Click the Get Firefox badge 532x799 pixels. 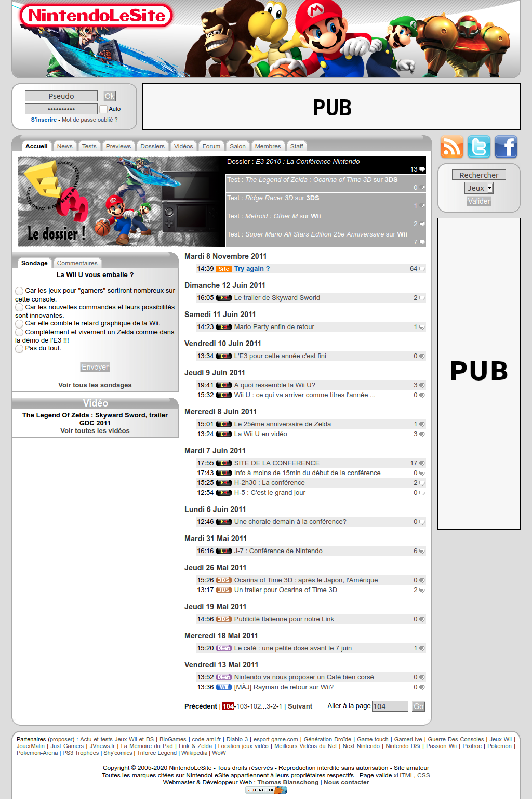pyautogui.click(x=266, y=790)
